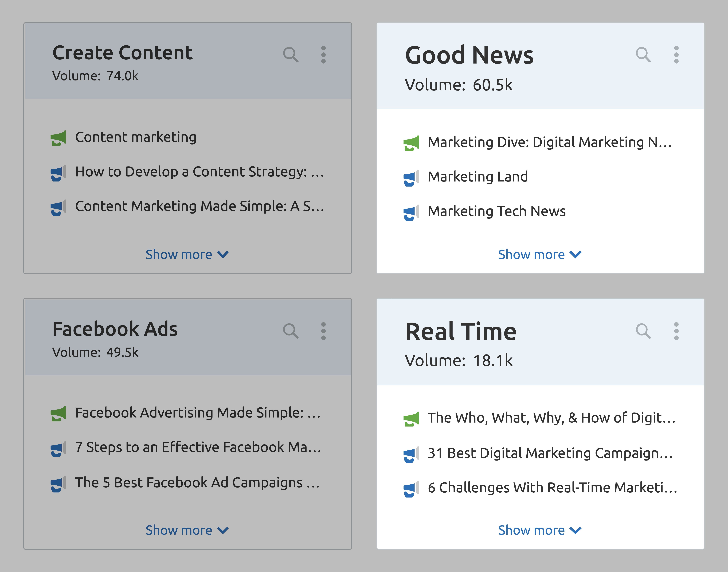Open the Marketing Tech News item
728x572 pixels.
click(x=497, y=211)
